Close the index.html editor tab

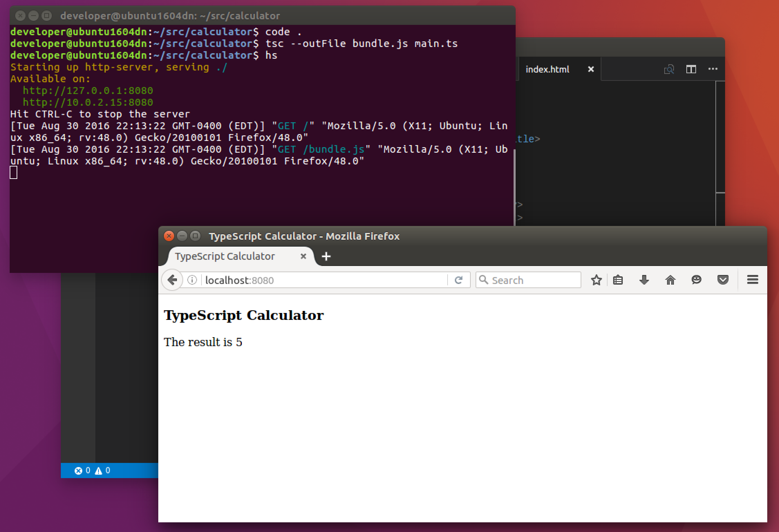591,69
